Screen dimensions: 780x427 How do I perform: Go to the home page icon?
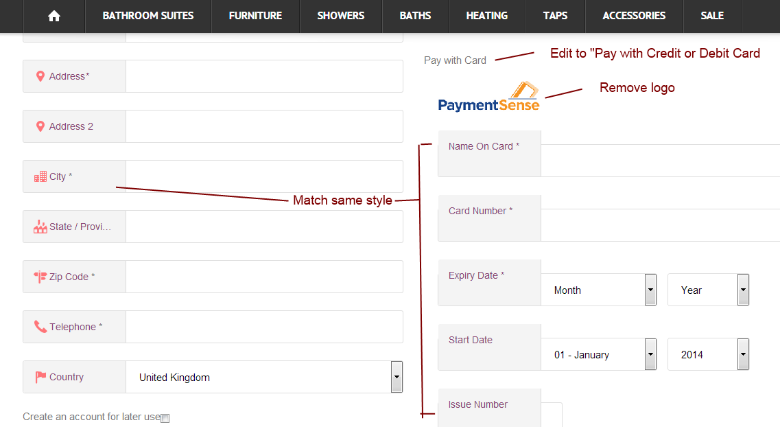[x=54, y=16]
